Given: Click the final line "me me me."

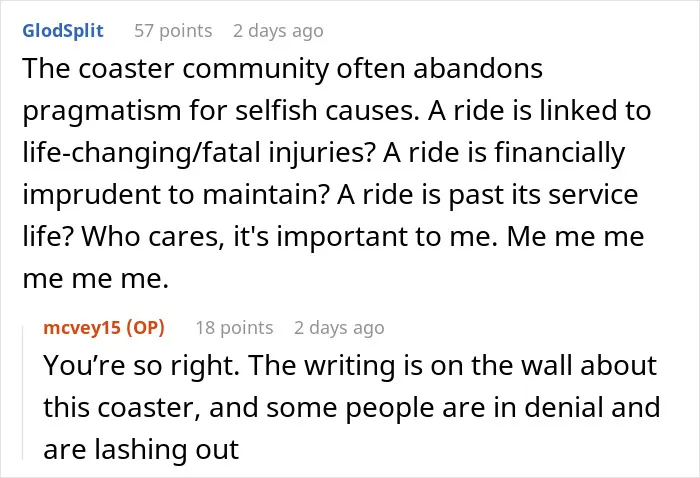Looking at the screenshot, I should [x=96, y=279].
